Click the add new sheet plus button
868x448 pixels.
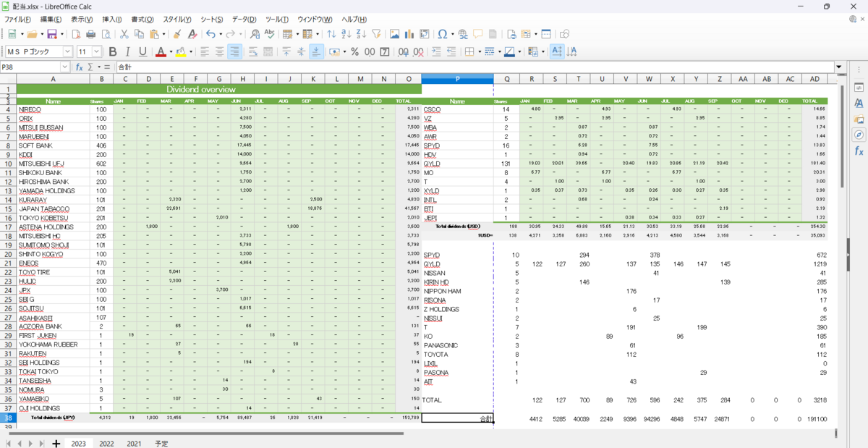coord(56,443)
